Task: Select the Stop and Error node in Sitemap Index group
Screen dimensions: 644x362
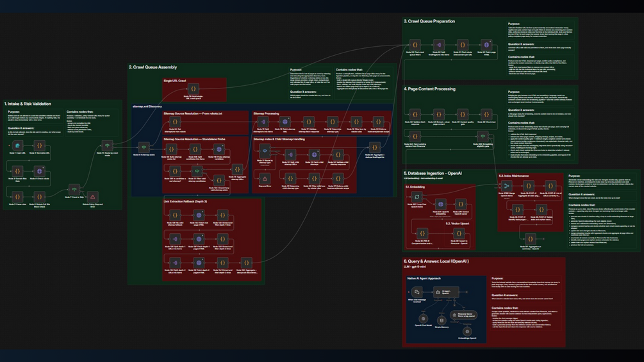Action: tap(265, 178)
